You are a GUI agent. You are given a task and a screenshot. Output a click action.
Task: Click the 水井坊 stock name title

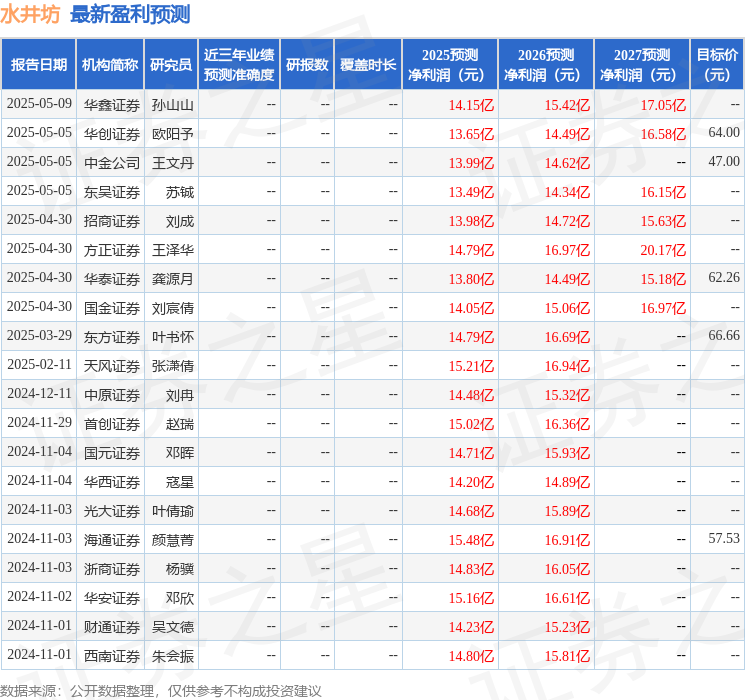click(x=30, y=14)
